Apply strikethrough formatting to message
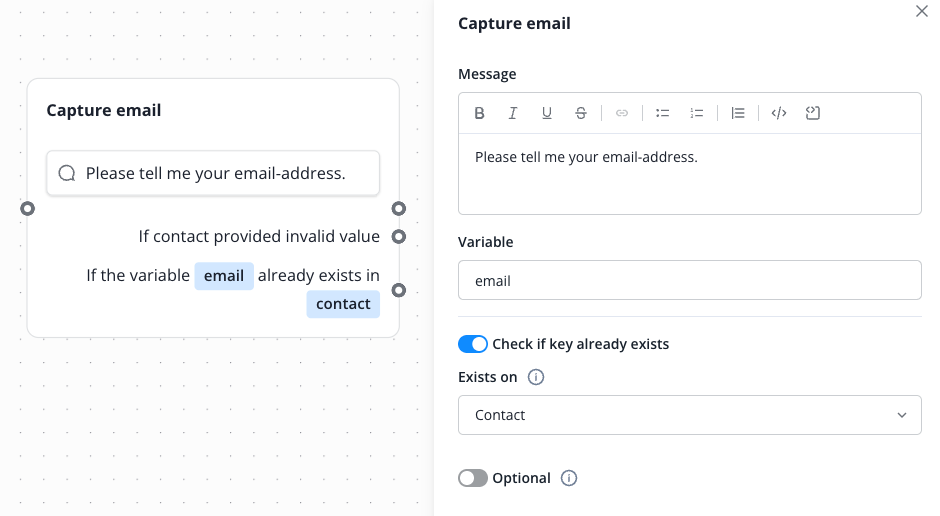The width and height of the screenshot is (940, 516). coord(581,113)
